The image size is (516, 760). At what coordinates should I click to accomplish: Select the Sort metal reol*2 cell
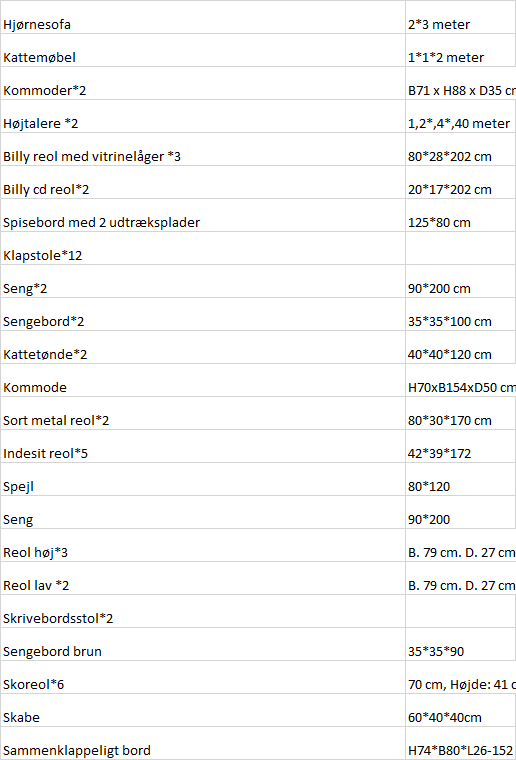(x=203, y=413)
